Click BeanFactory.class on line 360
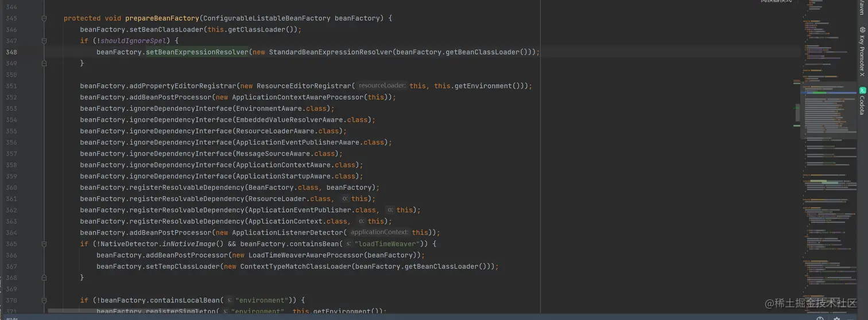 pos(284,188)
